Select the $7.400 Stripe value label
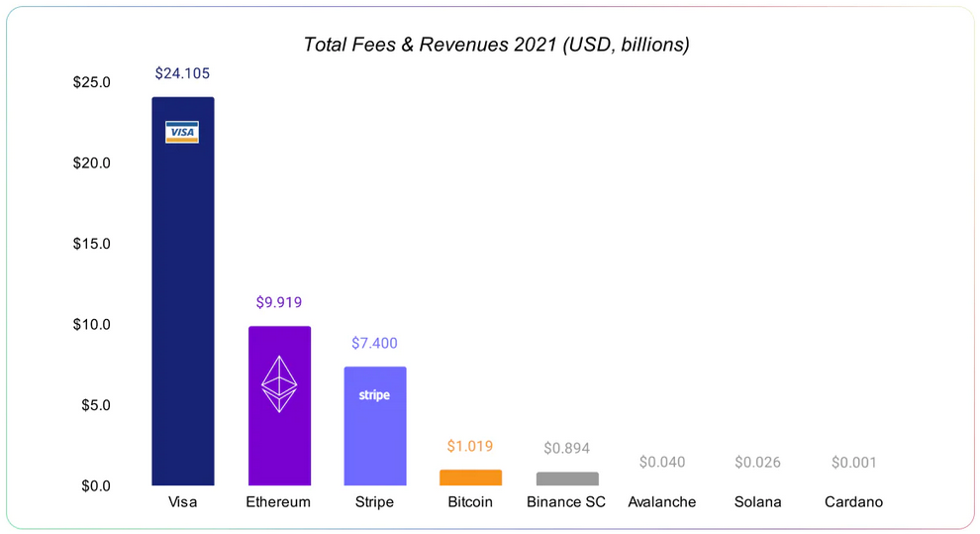This screenshot has width=980, height=534. 374,344
